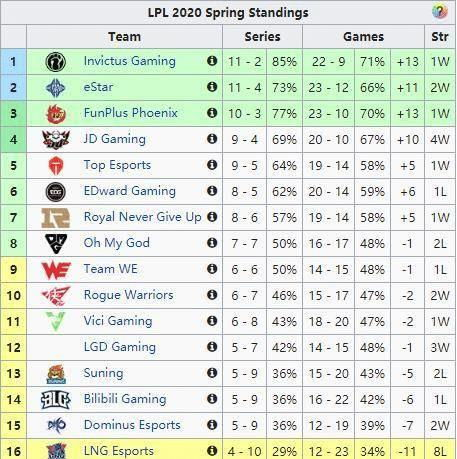Open info icon for eStar row
The width and height of the screenshot is (457, 459).
pyautogui.click(x=212, y=87)
